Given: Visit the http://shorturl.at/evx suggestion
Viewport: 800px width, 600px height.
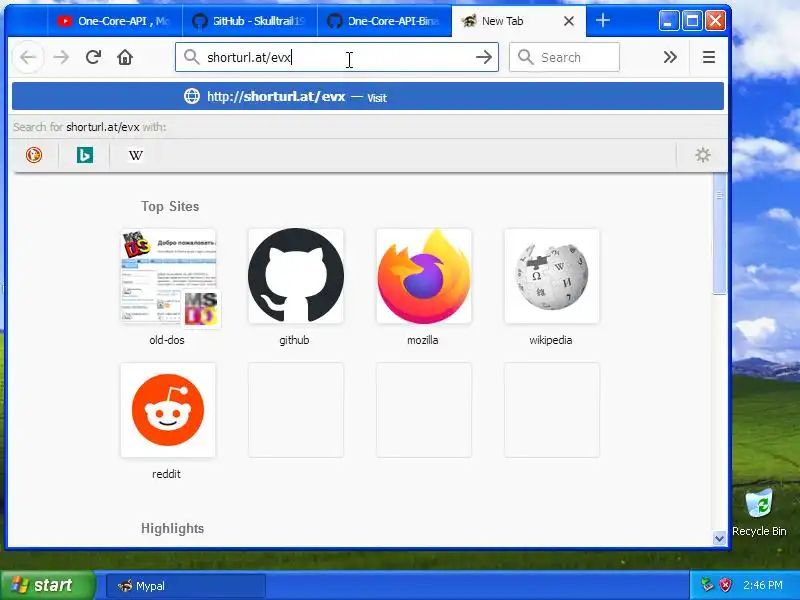Looking at the screenshot, I should (368, 96).
